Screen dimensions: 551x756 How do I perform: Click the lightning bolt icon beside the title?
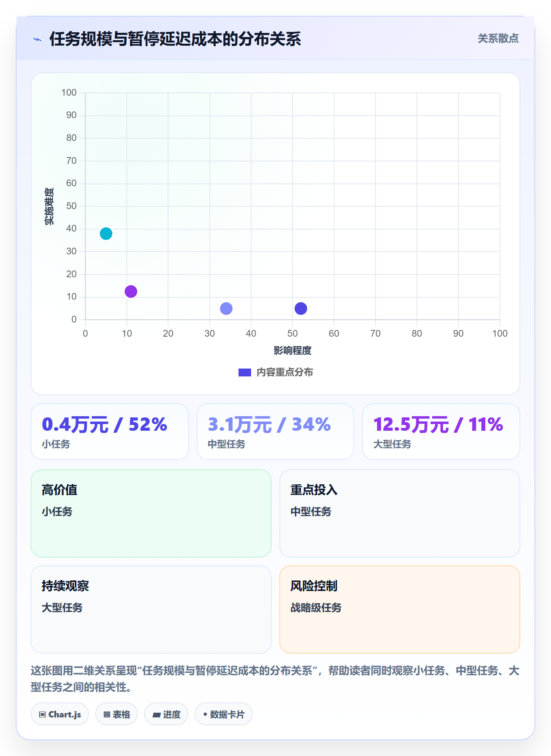pos(37,39)
